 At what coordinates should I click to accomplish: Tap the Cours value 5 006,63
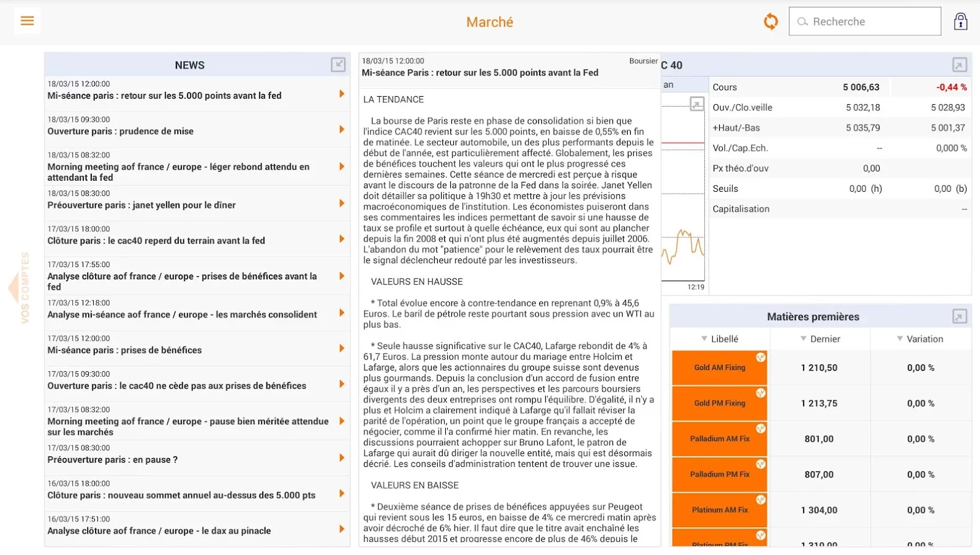(861, 88)
